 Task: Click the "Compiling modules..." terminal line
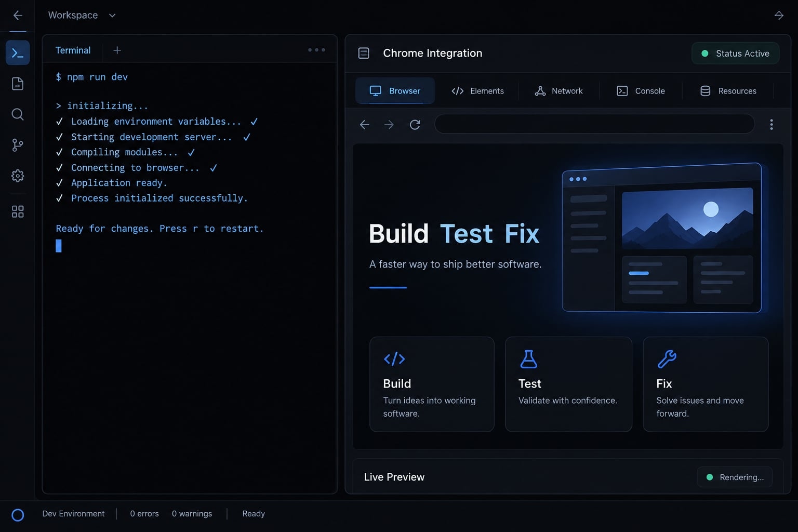click(125, 152)
